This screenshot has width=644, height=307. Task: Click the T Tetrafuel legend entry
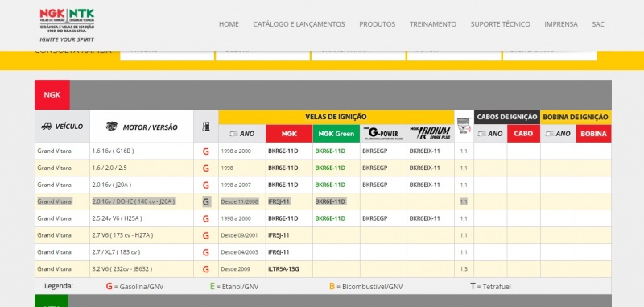pyautogui.click(x=490, y=286)
